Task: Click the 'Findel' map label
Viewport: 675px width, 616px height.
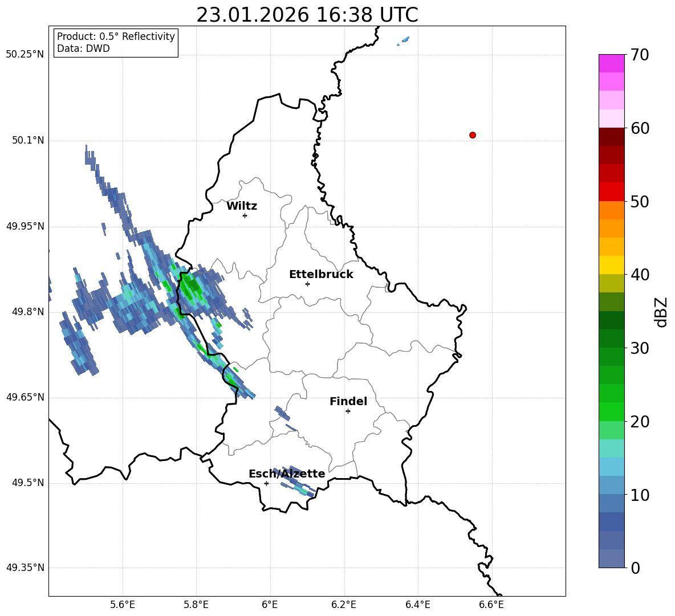Action: coord(348,401)
